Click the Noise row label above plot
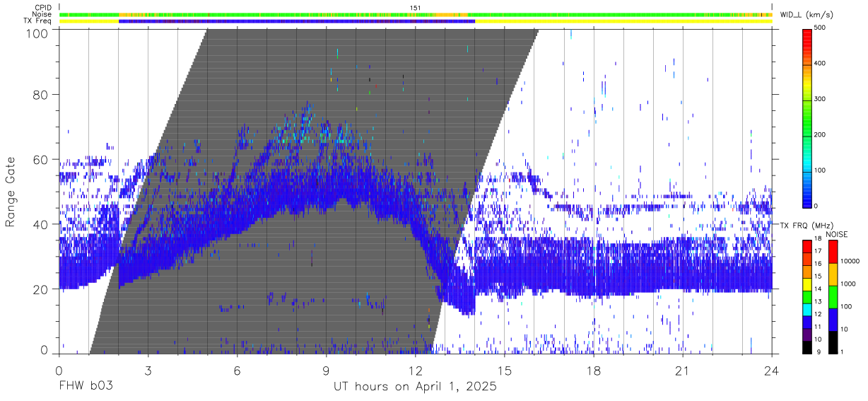The width and height of the screenshot is (868, 401). point(43,14)
